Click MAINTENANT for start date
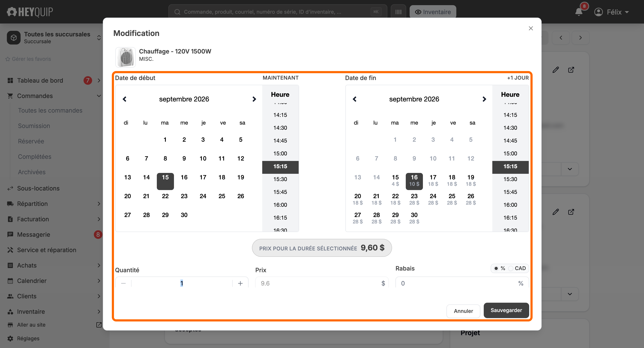The height and width of the screenshot is (348, 644). [x=280, y=78]
